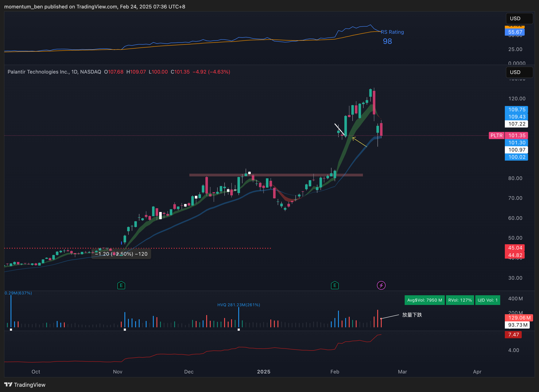Image resolution: width=539 pixels, height=392 pixels.
Task: Click the Avg$Vol 7950 M label
Action: click(x=424, y=300)
